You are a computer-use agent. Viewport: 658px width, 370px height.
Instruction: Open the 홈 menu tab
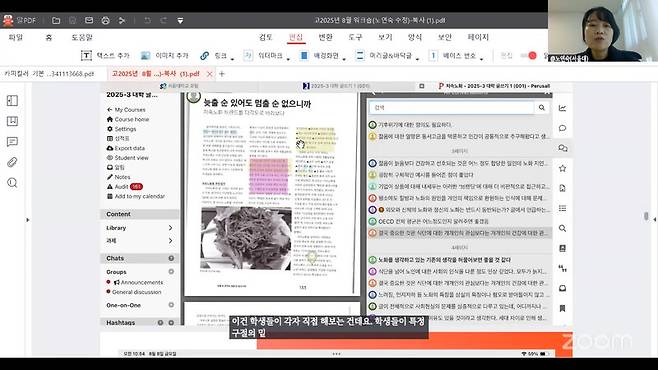tap(49, 37)
